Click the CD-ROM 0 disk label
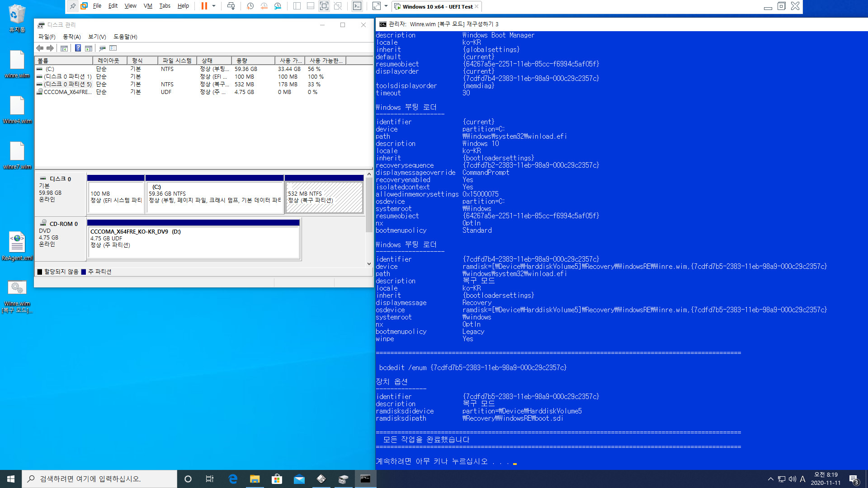Image resolution: width=868 pixels, height=488 pixels. tap(60, 239)
